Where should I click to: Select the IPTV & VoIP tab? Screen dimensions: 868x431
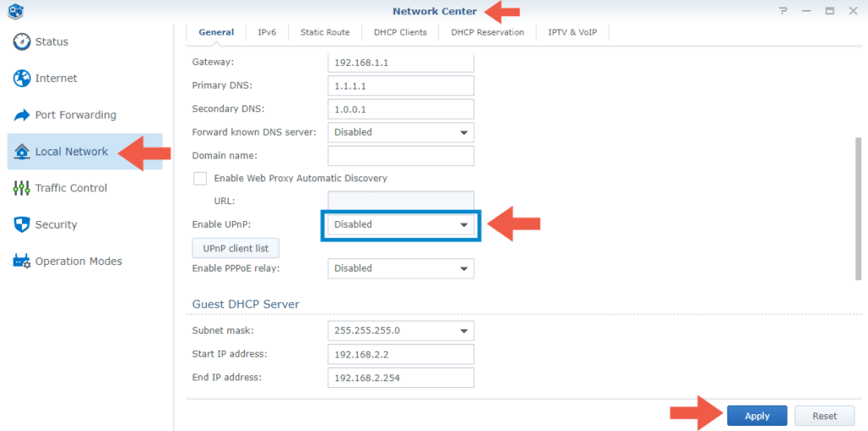tap(573, 32)
